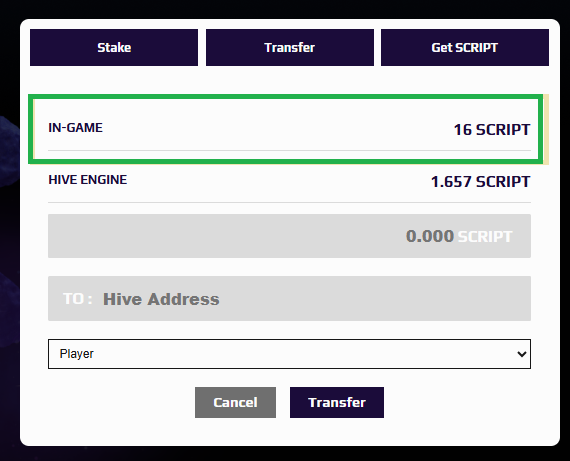Click the 1.657 SCRIPT Hive Engine balance
Viewport: 570px width, 461px height.
[480, 181]
